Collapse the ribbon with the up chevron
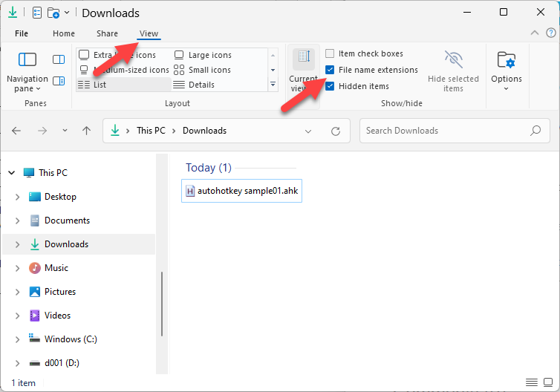 coord(535,33)
